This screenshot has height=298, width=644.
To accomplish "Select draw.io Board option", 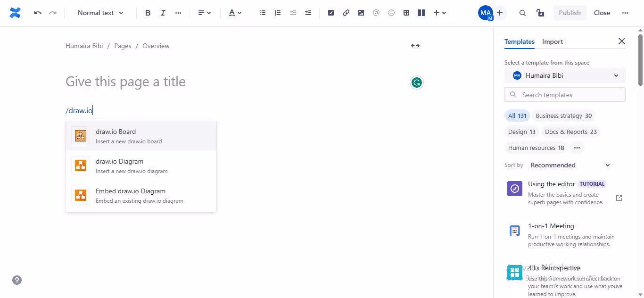I will (x=141, y=136).
